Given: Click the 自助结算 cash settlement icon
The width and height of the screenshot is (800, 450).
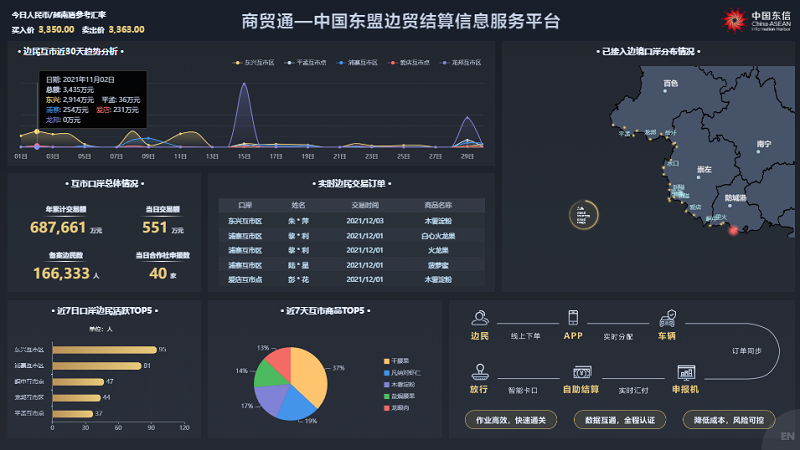Looking at the screenshot, I should [x=582, y=372].
